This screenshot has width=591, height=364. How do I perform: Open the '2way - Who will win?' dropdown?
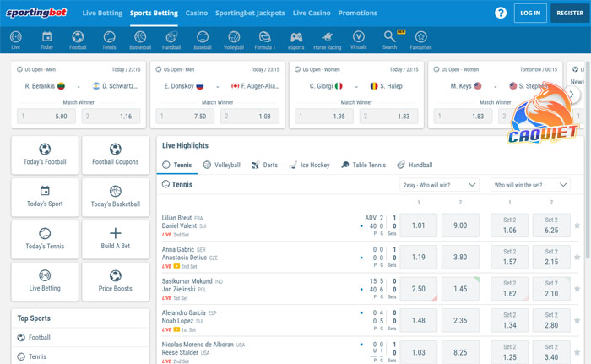pos(439,185)
